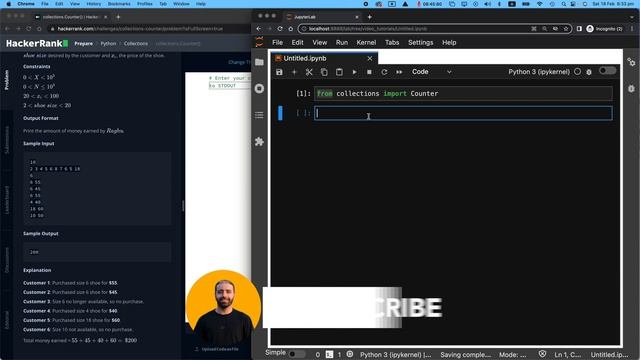Open the Collections breadcrumb link on HackerRank
The width and height of the screenshot is (640, 360).
coord(136,43)
